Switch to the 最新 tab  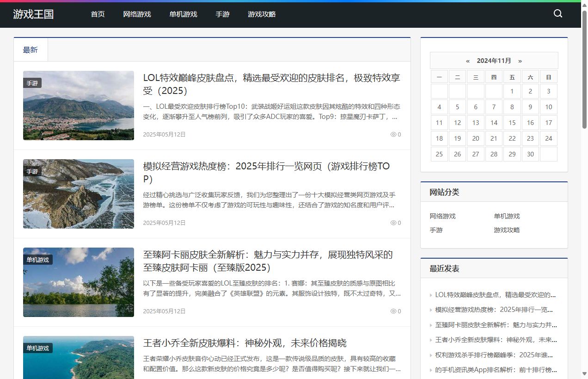click(30, 50)
